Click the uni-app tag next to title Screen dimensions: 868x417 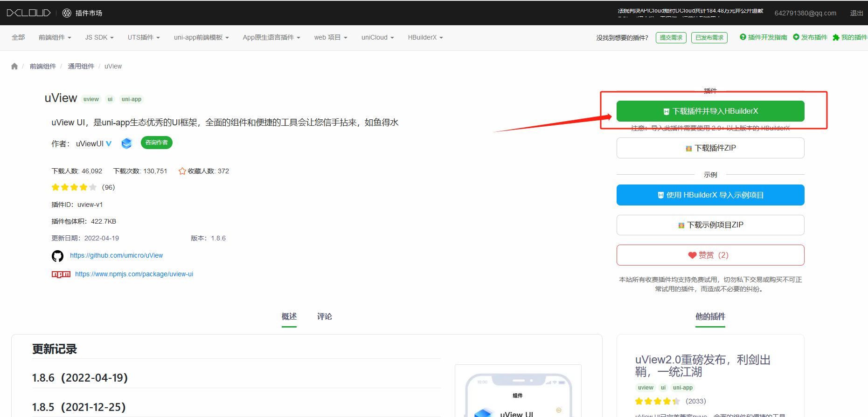coord(132,99)
